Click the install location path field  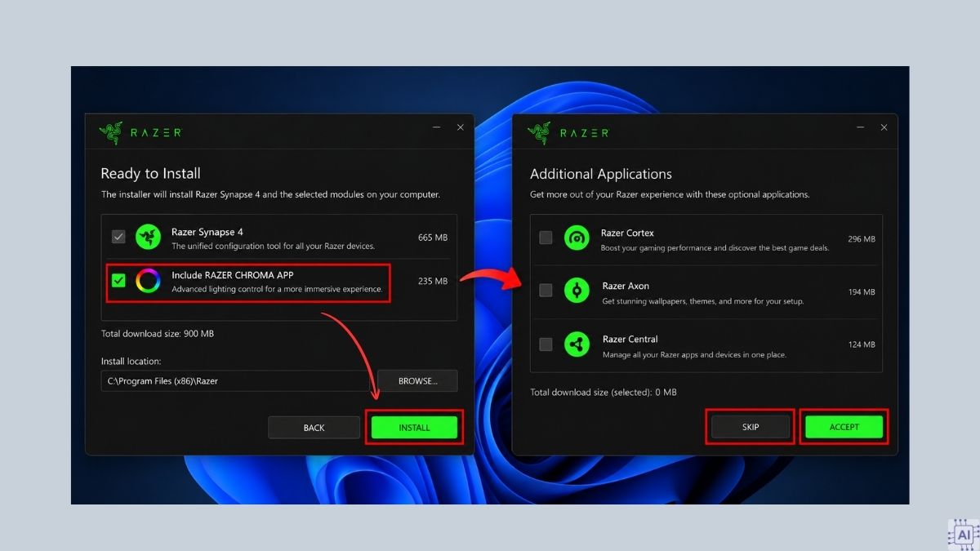coord(236,381)
